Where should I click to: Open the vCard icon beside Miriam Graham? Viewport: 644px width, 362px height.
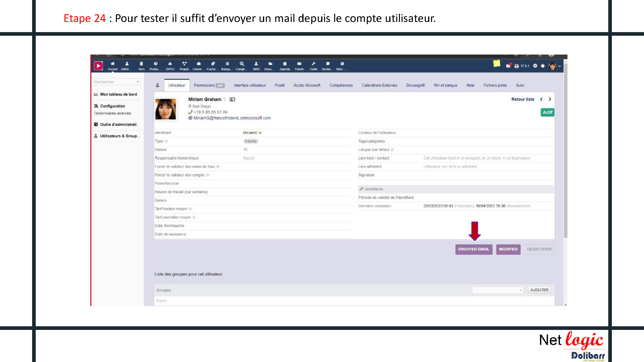[232, 99]
